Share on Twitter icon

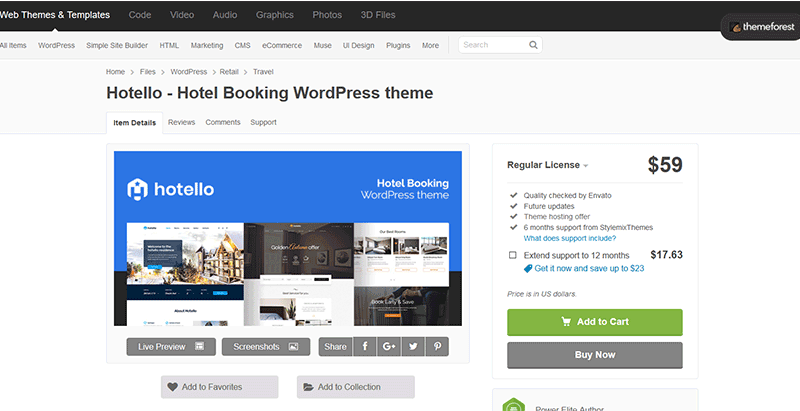[x=413, y=347]
